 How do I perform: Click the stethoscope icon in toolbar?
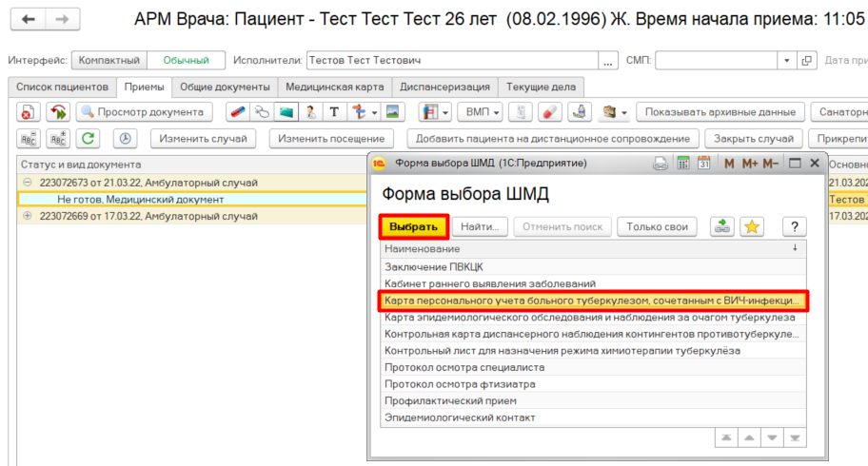point(263,112)
